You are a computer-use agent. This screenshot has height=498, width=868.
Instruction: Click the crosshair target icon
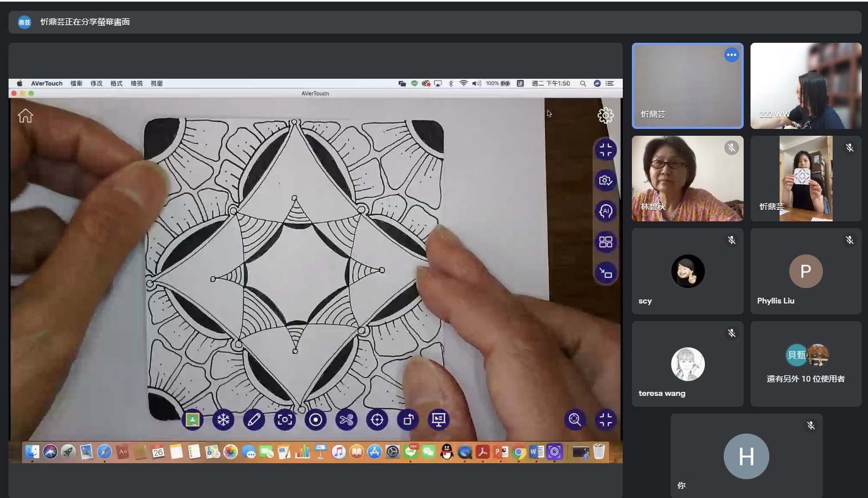click(377, 420)
